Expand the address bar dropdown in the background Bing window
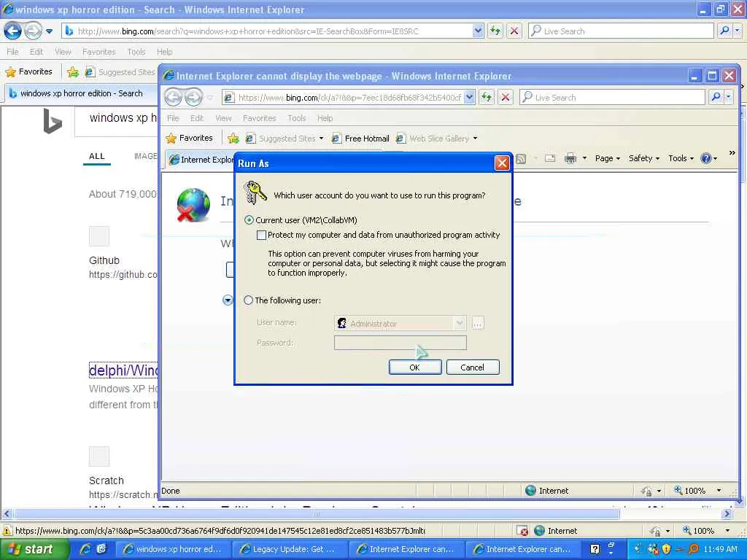Image resolution: width=747 pixels, height=560 pixels. pos(478,31)
